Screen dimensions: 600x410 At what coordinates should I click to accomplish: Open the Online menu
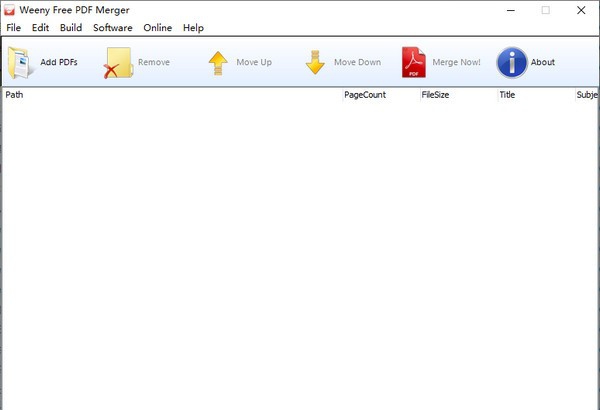point(158,28)
